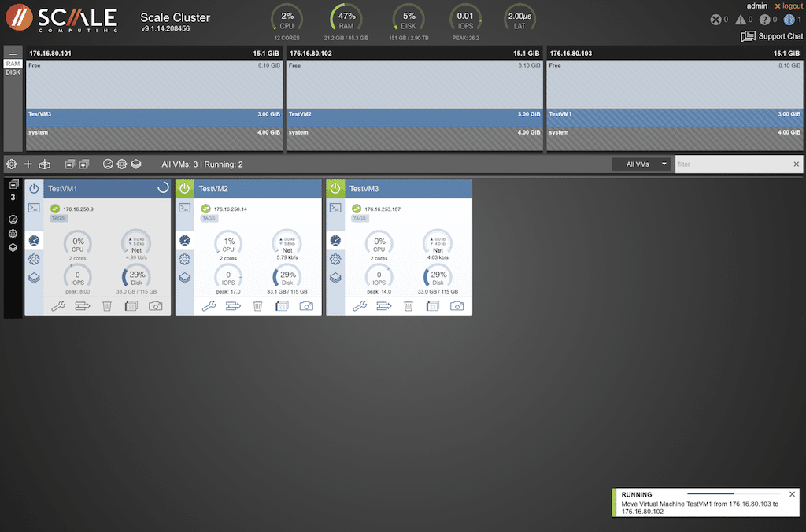
Task: Open the blue info notifications icon
Action: [789, 20]
